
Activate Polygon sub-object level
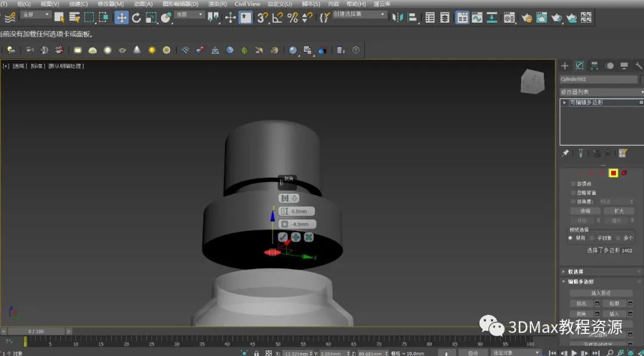click(x=613, y=173)
